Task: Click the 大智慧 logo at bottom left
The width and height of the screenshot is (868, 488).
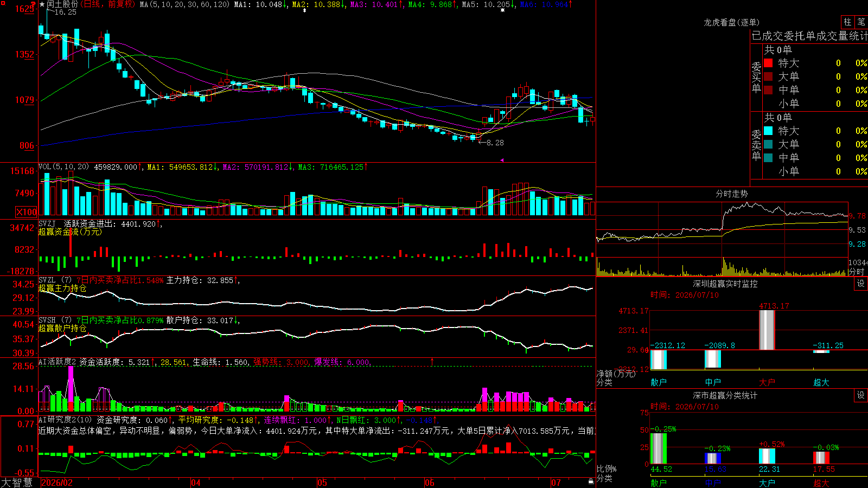Action: point(17,482)
